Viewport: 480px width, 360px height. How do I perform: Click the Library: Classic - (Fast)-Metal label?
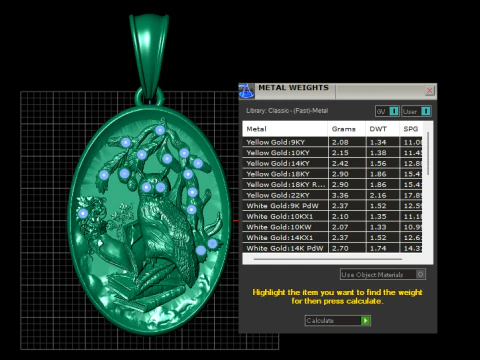click(287, 111)
